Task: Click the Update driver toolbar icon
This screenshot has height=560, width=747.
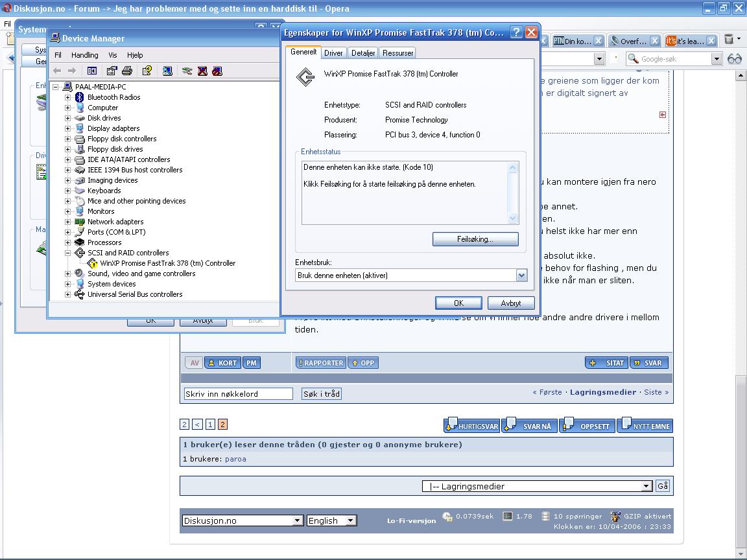Action: (x=187, y=71)
